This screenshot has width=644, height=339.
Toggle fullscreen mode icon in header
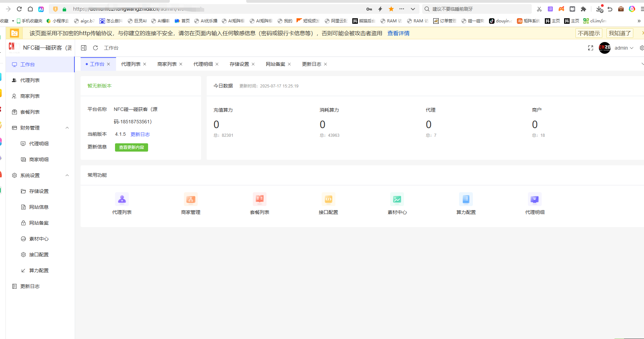[x=591, y=48]
